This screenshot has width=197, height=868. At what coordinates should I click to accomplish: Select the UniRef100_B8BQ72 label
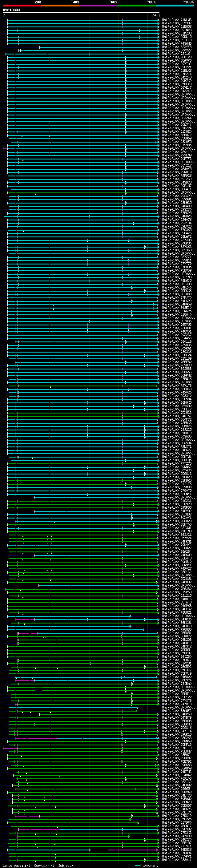coord(177,135)
